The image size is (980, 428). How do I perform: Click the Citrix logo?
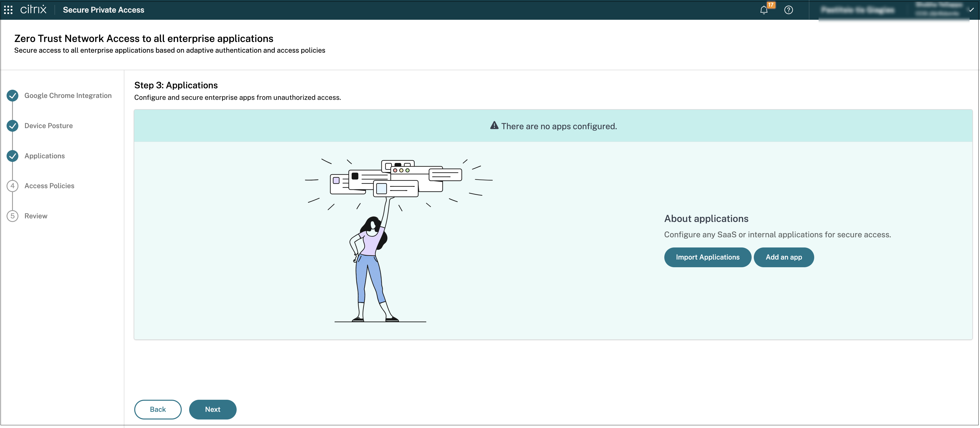pos(33,10)
